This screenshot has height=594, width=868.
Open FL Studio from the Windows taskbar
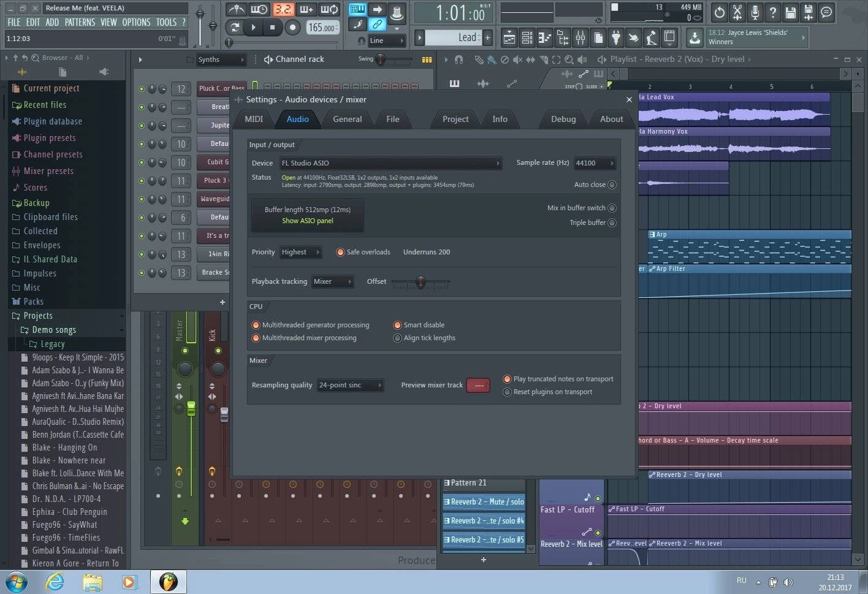tap(169, 581)
